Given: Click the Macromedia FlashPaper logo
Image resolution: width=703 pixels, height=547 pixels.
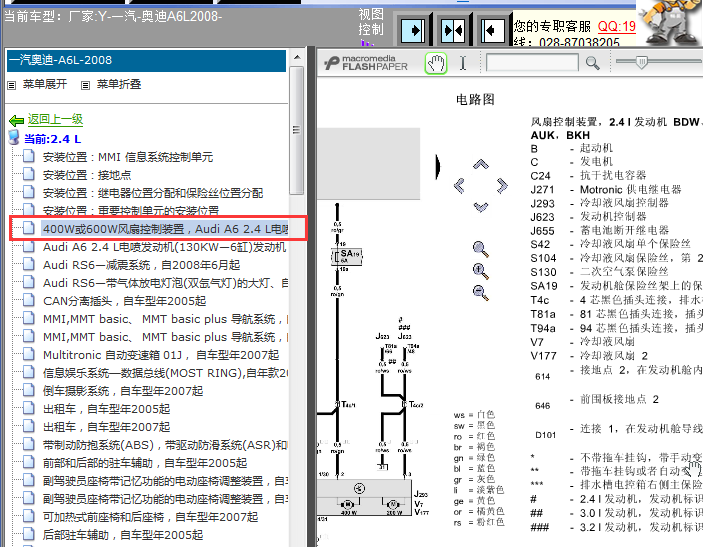Looking at the screenshot, I should [x=365, y=63].
